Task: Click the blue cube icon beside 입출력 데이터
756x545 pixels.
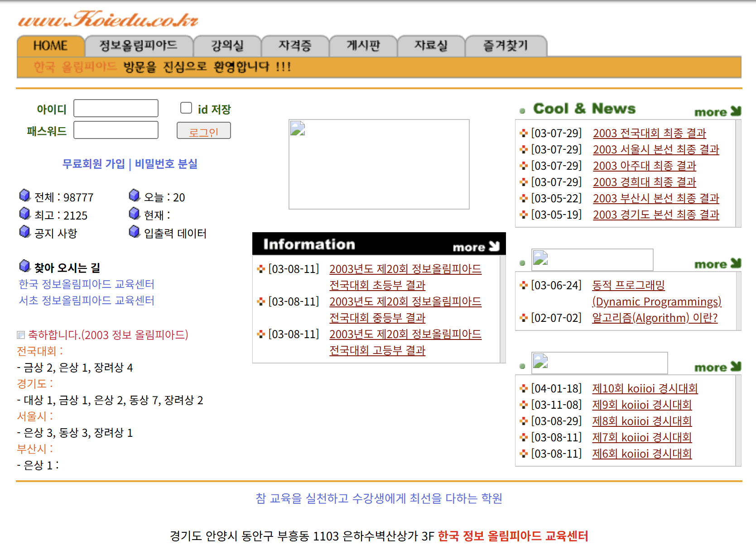Action: click(x=135, y=232)
